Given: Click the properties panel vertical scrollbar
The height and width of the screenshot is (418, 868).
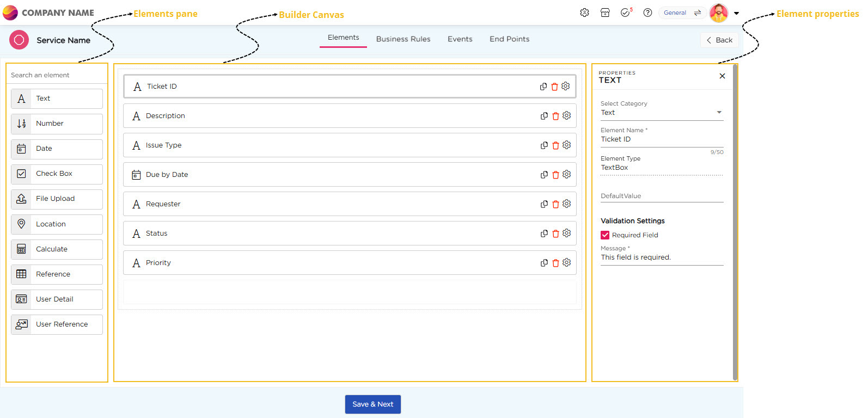Looking at the screenshot, I should [735, 218].
